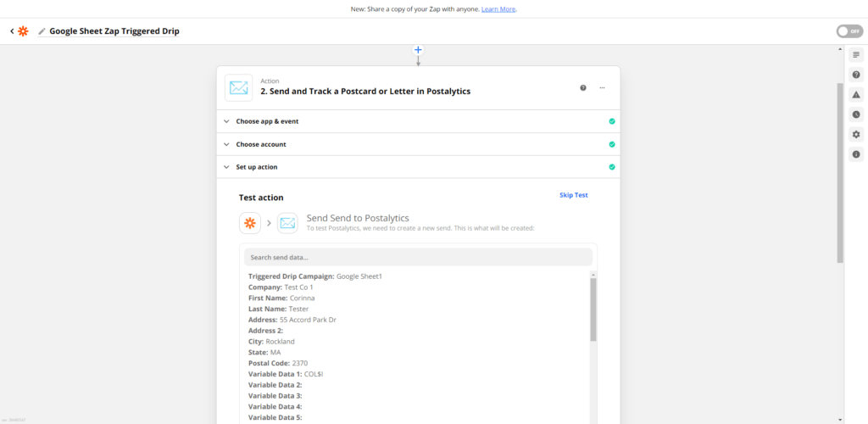This screenshot has height=424, width=868.
Task: Click the Postalytics icon in Test action
Action: pyautogui.click(x=287, y=223)
